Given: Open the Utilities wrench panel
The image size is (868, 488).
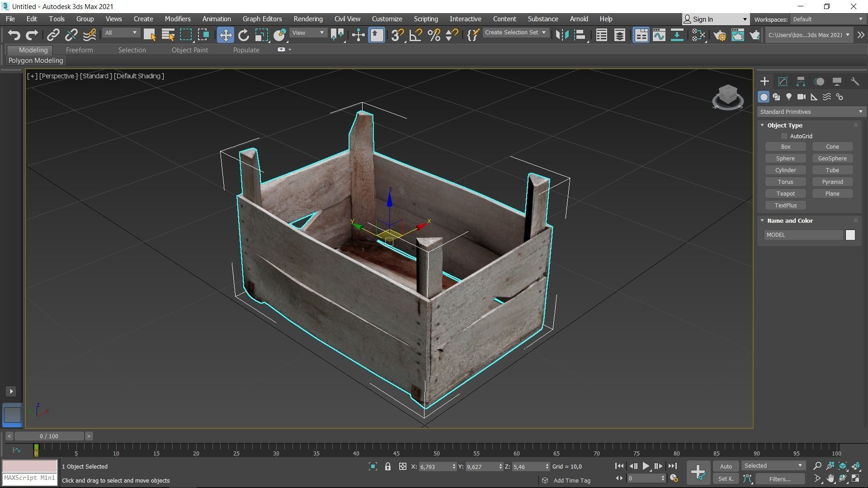Looking at the screenshot, I should pos(854,81).
